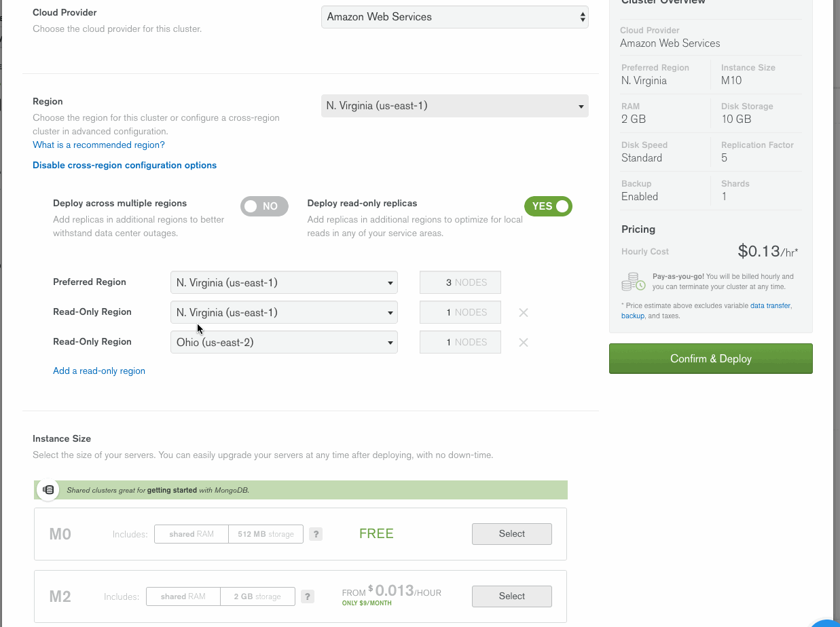This screenshot has width=840, height=627.
Task: Remove the N. Virginia read-only region
Action: (x=523, y=312)
